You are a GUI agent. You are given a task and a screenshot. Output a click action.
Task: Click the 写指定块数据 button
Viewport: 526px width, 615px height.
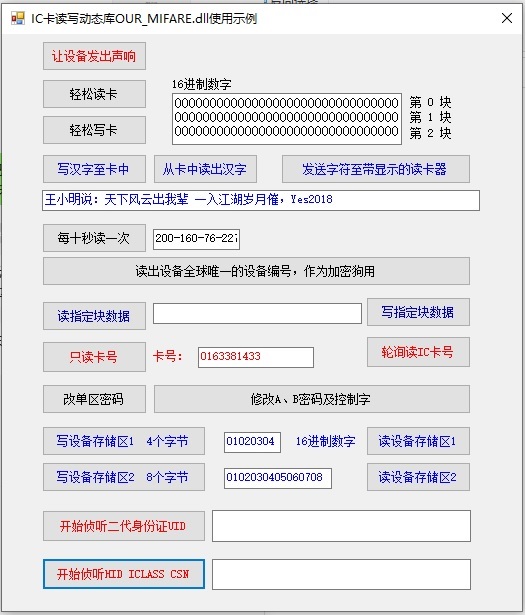(x=418, y=312)
